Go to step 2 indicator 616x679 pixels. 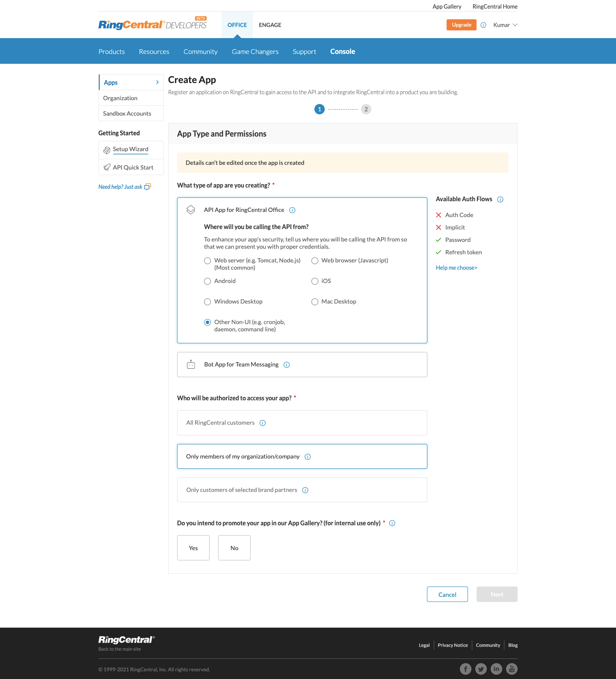(366, 109)
